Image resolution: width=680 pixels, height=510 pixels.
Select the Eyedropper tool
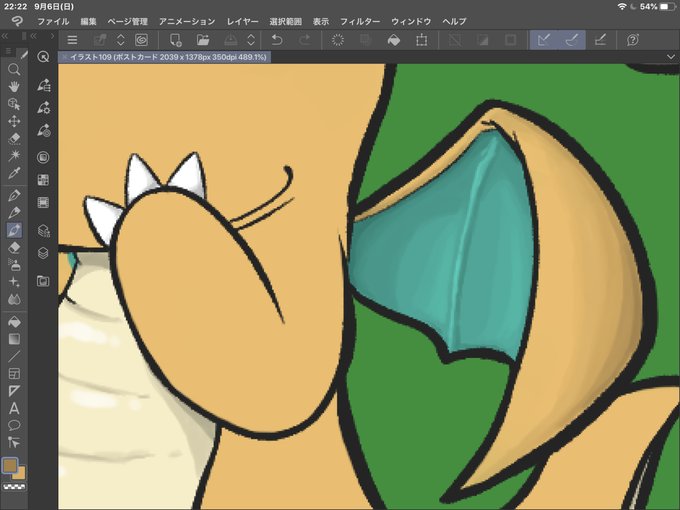(x=14, y=173)
